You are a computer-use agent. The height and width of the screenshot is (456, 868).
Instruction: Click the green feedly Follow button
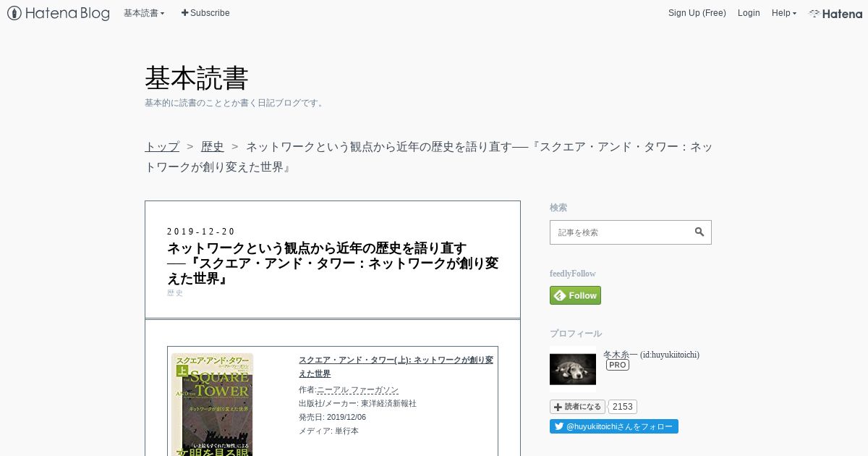coord(575,295)
